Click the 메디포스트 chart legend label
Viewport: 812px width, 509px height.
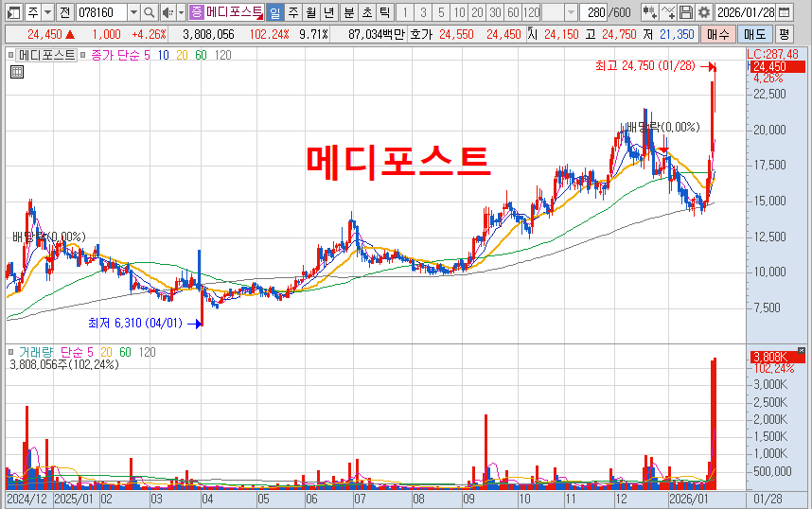pyautogui.click(x=46, y=55)
